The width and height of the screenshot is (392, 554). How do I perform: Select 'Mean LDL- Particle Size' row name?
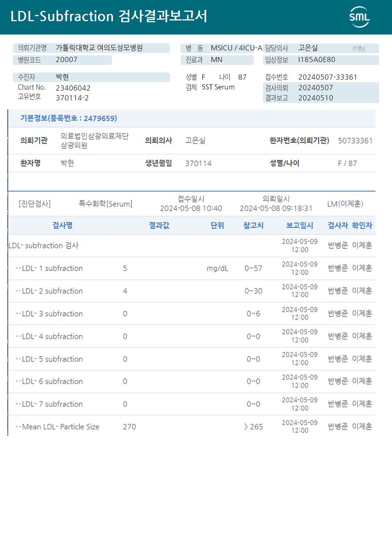(x=61, y=427)
